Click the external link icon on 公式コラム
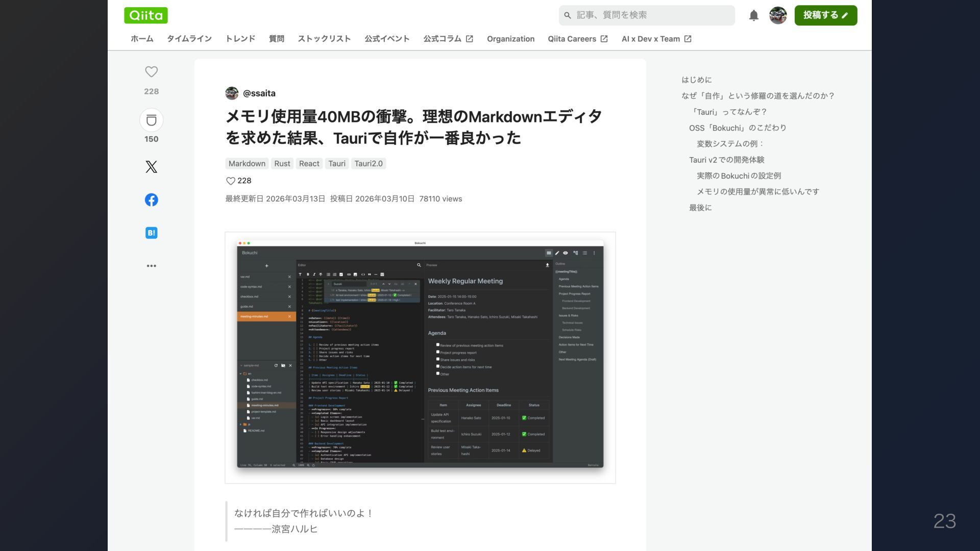 coord(469,39)
